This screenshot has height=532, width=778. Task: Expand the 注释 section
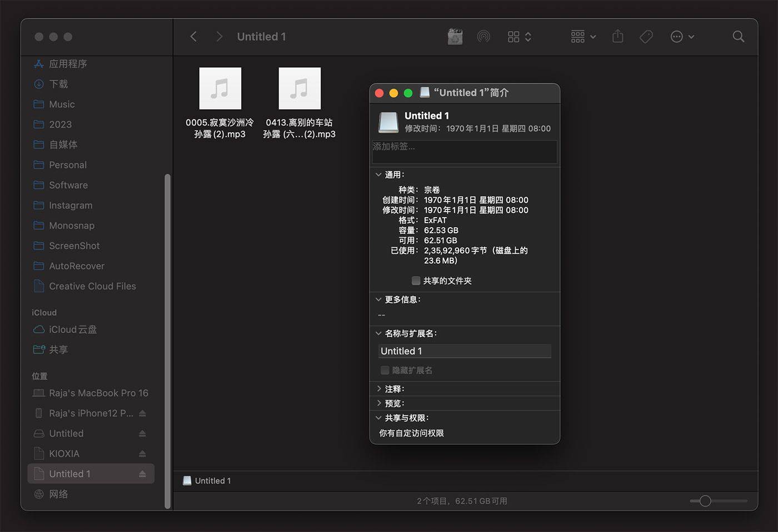click(378, 389)
